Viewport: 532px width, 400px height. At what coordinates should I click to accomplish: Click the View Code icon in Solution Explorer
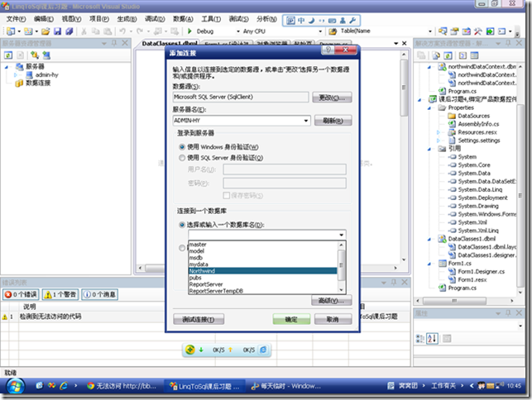pyautogui.click(x=463, y=55)
